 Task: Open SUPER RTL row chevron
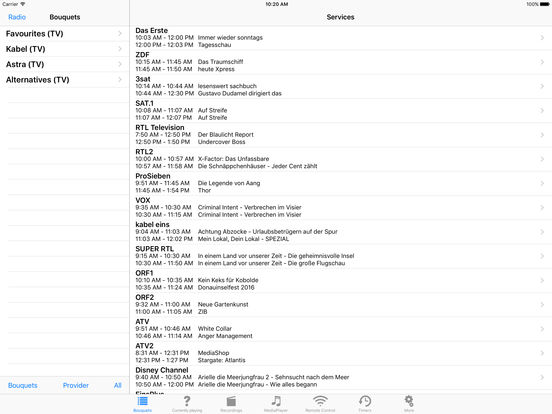pyautogui.click(x=542, y=256)
